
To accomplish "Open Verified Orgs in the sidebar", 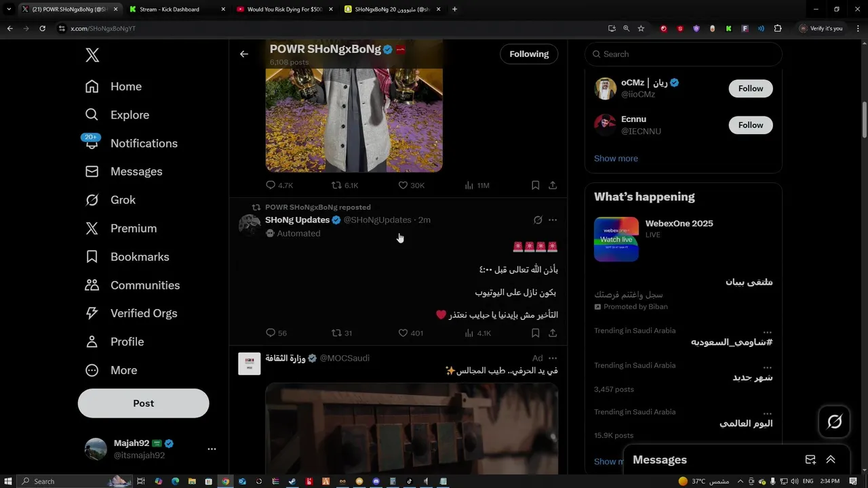I will [x=131, y=313].
